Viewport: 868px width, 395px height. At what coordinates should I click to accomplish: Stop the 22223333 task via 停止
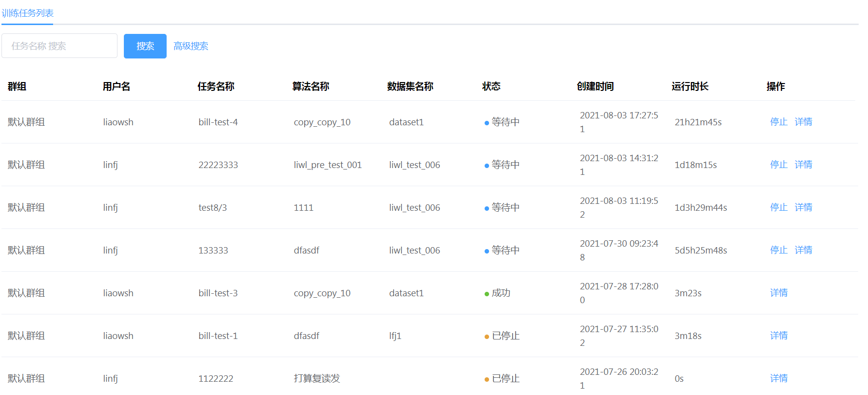pos(779,165)
